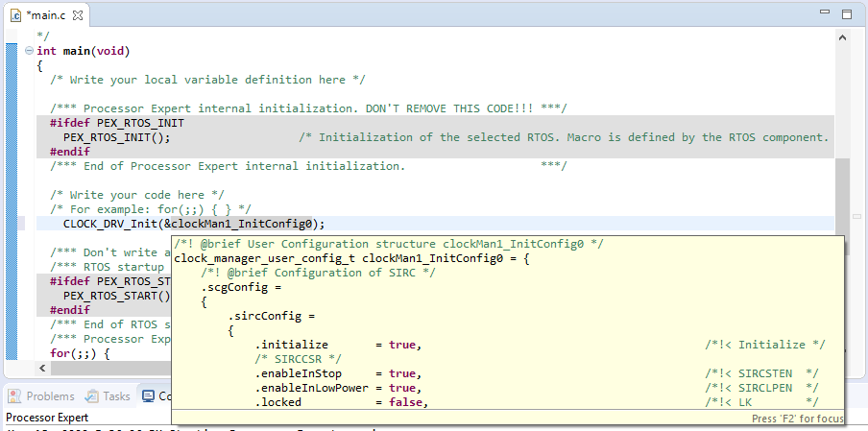Click the Tasks tab icon
This screenshot has height=431, width=868.
[92, 396]
